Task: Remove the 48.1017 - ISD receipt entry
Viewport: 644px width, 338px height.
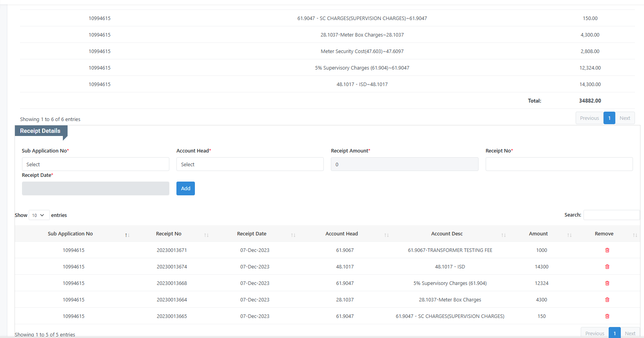Action: pyautogui.click(x=607, y=267)
